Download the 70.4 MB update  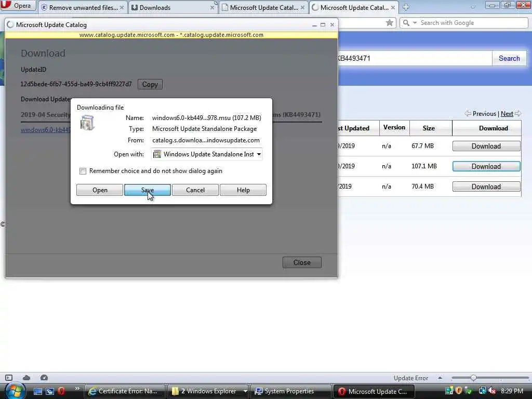[x=486, y=187]
